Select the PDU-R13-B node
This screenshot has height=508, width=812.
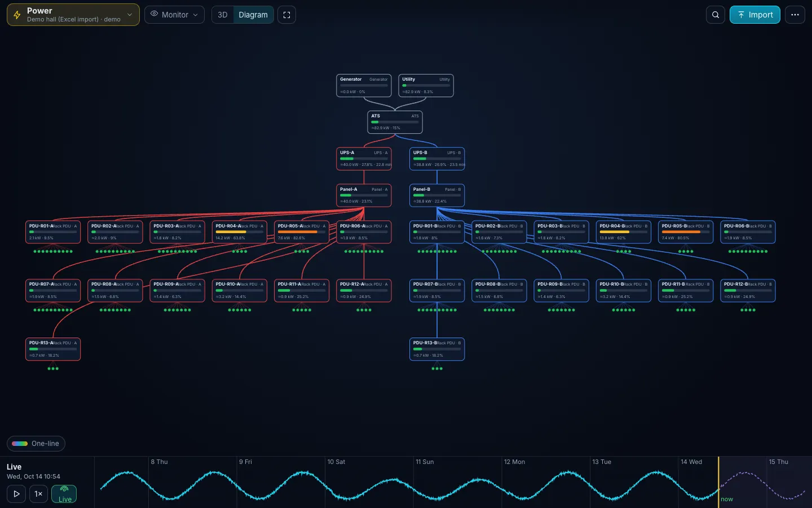(437, 349)
